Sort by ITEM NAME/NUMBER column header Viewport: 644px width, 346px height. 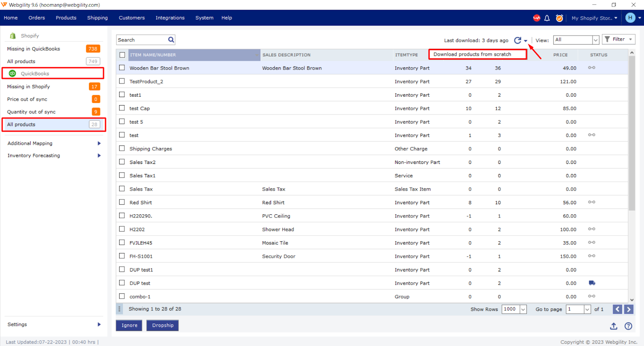[194, 55]
